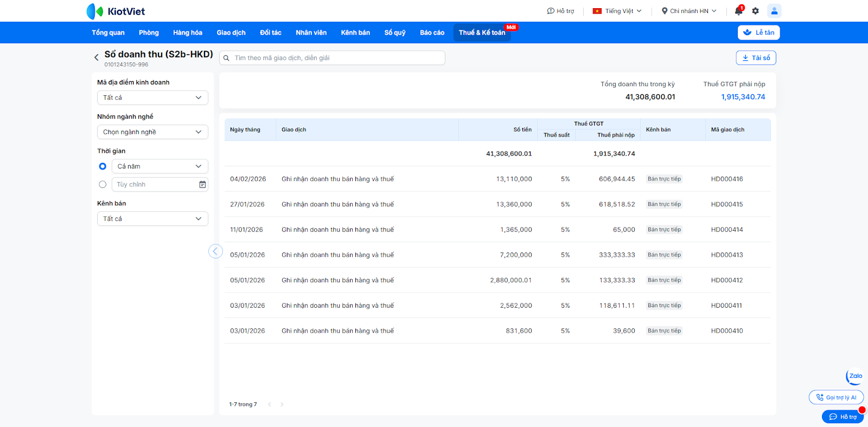Expand the Kênh bán filter dropdown
The height and width of the screenshot is (427, 868).
point(152,219)
